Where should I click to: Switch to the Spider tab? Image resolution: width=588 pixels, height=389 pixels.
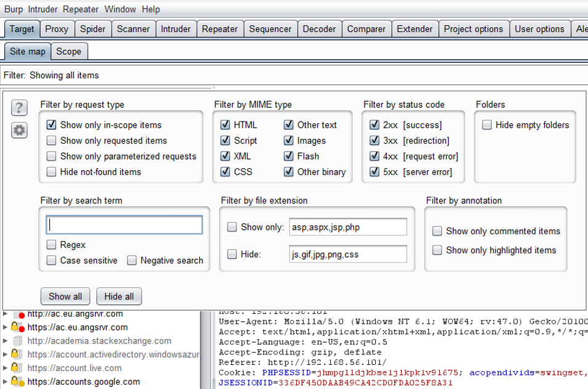(93, 29)
